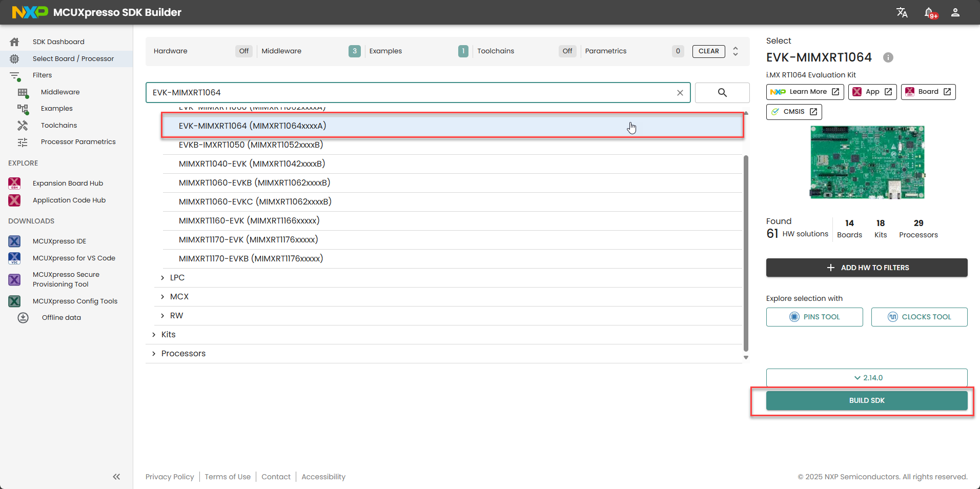This screenshot has width=980, height=489.
Task: Toggle the Hardware filter Off switch
Action: (x=244, y=51)
